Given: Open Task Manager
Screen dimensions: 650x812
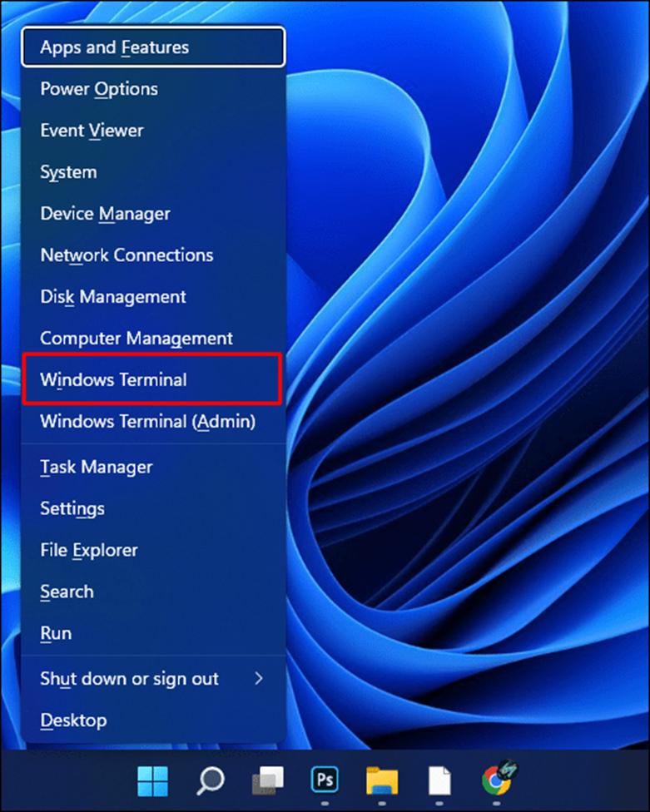Looking at the screenshot, I should (x=153, y=467).
